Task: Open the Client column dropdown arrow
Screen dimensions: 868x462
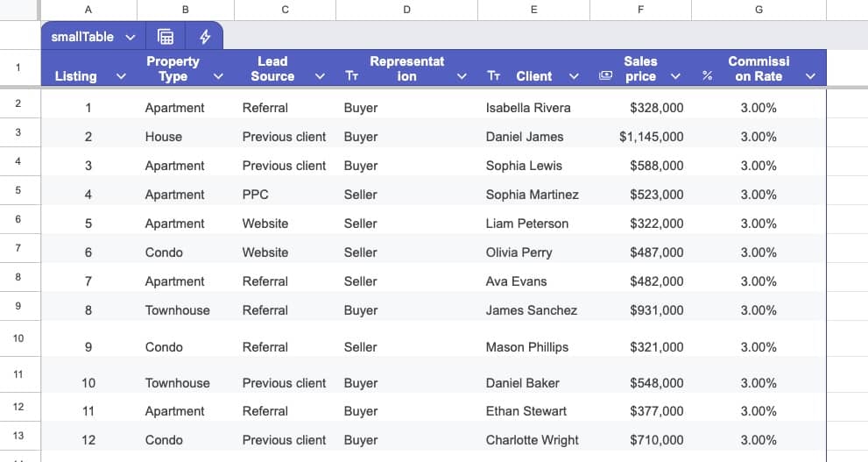Action: pos(574,76)
